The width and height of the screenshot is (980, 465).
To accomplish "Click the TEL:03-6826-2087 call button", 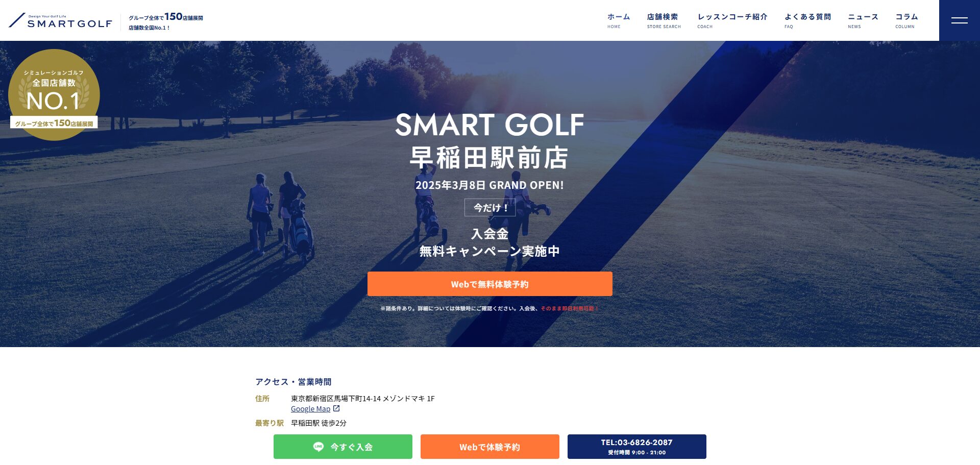I will pos(637,447).
